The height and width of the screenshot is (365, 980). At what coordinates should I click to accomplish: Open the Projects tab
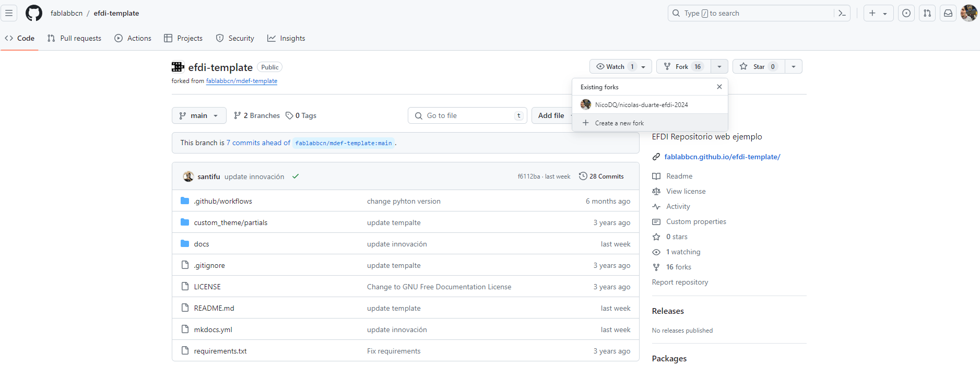pyautogui.click(x=183, y=38)
